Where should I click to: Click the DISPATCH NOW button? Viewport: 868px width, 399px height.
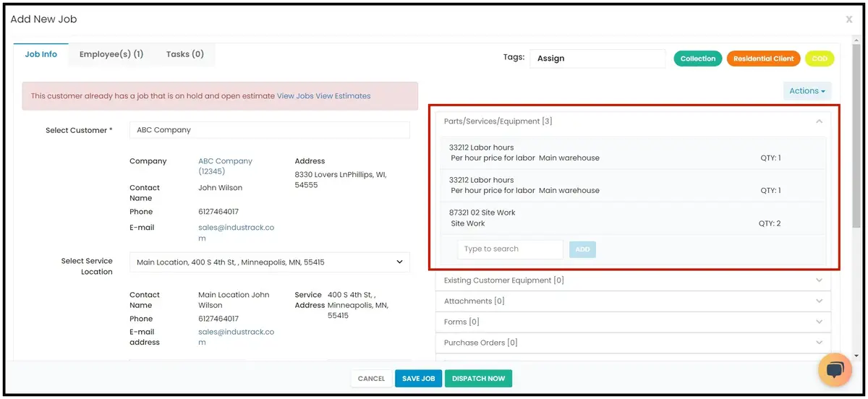point(478,379)
